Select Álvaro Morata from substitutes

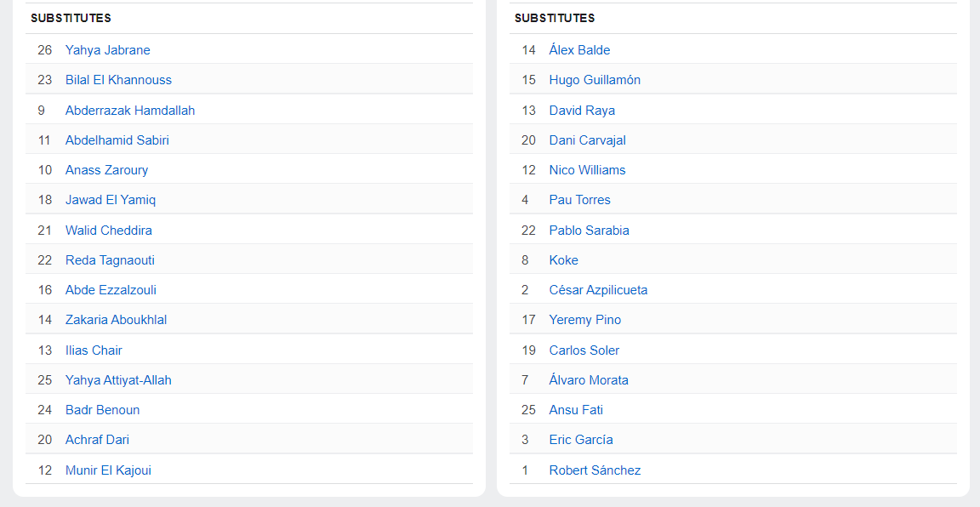[589, 380]
